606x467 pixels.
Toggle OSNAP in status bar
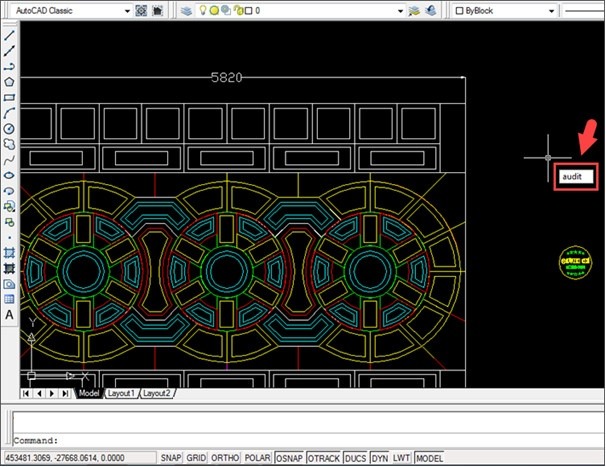[289, 458]
